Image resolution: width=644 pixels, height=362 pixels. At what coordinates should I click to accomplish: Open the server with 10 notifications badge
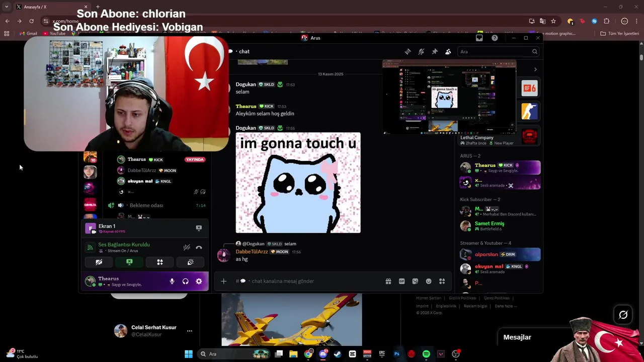pos(90,157)
